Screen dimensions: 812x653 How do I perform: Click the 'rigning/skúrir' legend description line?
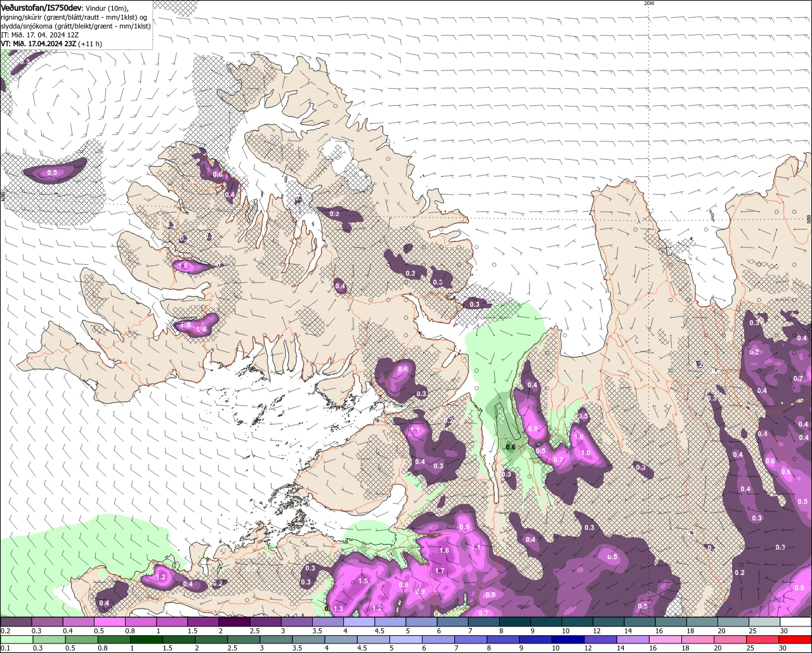[74, 17]
